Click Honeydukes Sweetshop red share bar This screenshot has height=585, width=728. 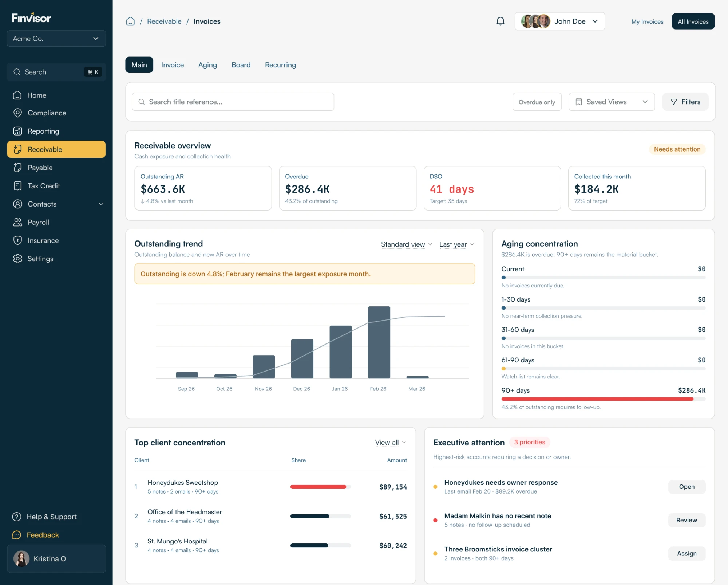point(318,487)
